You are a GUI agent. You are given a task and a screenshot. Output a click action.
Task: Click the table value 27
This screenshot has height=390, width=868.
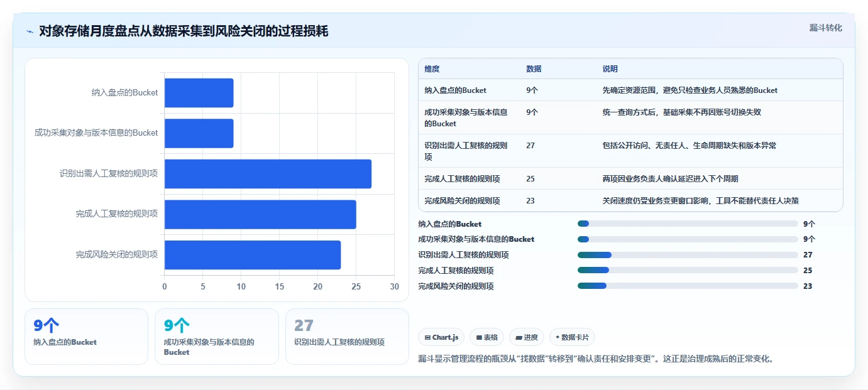pyautogui.click(x=530, y=146)
